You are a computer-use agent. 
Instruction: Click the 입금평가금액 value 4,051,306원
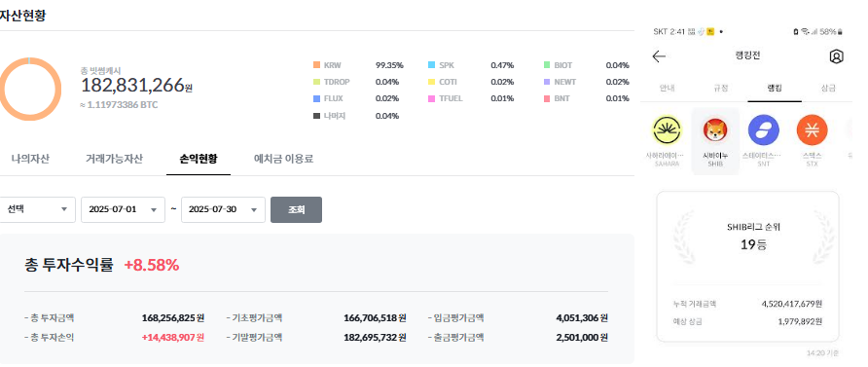click(582, 318)
